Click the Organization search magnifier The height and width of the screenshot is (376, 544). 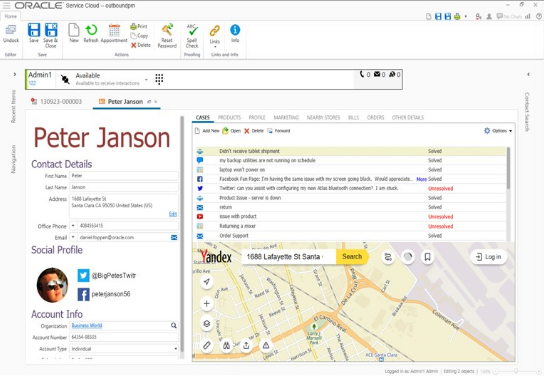click(173, 326)
